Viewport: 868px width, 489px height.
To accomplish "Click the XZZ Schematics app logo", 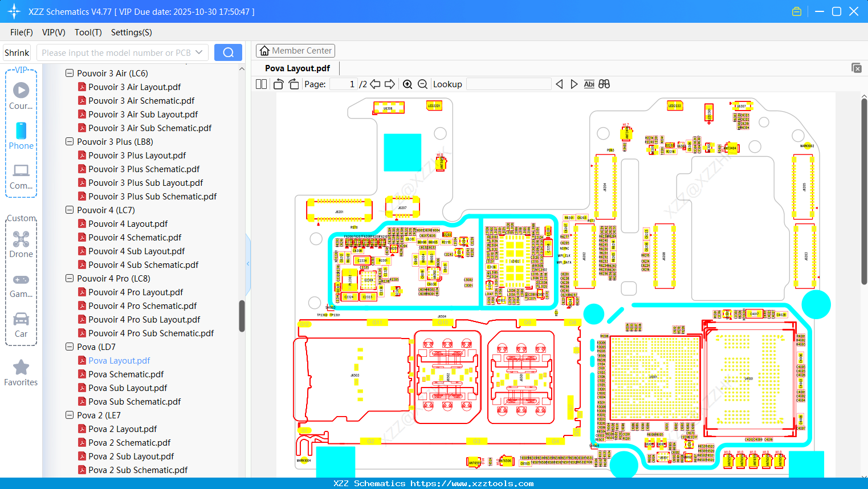I will [x=14, y=11].
